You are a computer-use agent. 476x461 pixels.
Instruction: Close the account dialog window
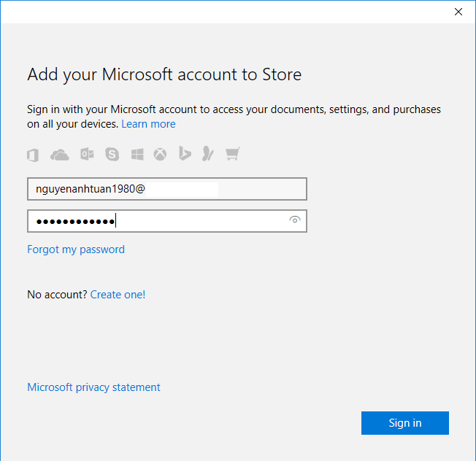click(x=458, y=12)
